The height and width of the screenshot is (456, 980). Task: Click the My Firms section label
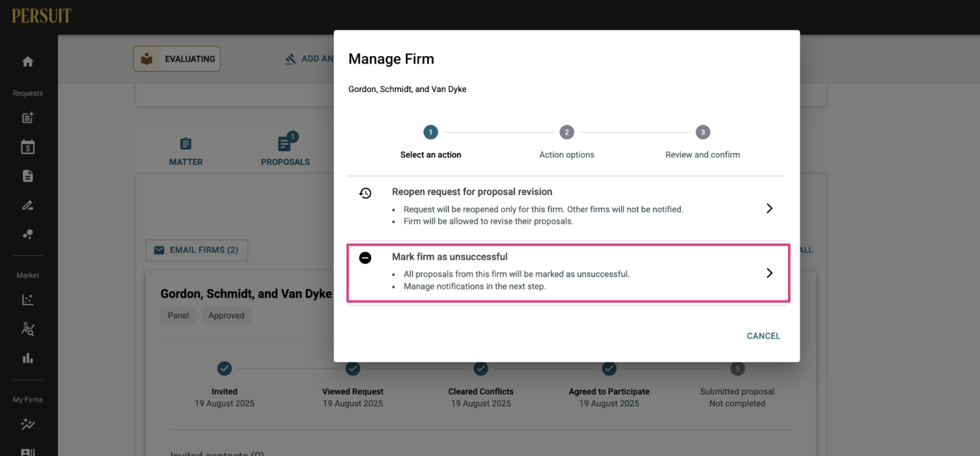27,400
